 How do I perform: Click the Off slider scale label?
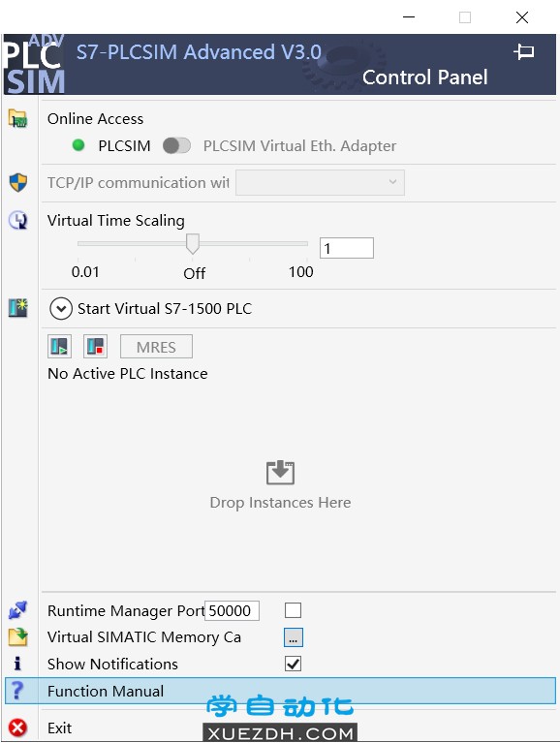pos(194,273)
